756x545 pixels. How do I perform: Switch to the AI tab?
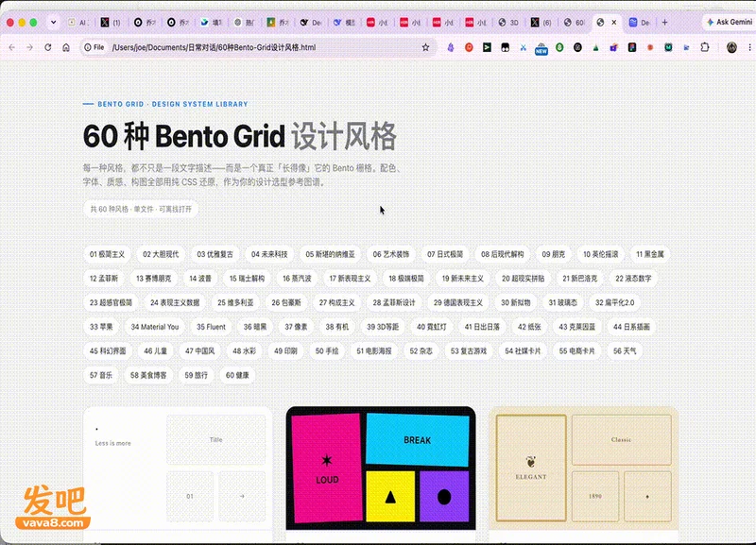[77, 22]
